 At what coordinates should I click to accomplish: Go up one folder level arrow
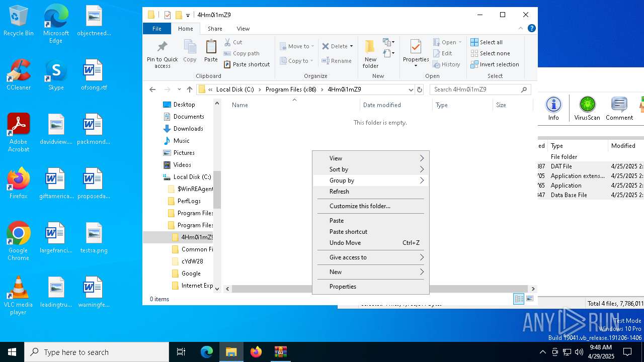click(189, 89)
